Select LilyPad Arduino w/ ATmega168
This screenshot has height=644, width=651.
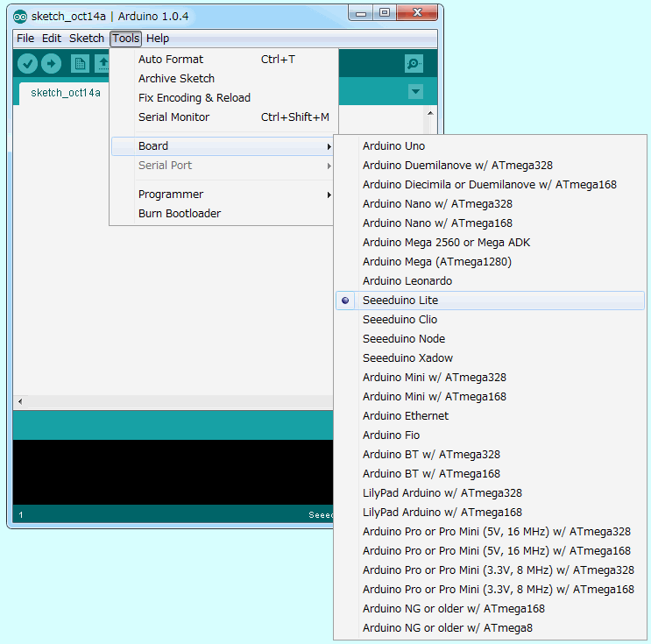490,513
